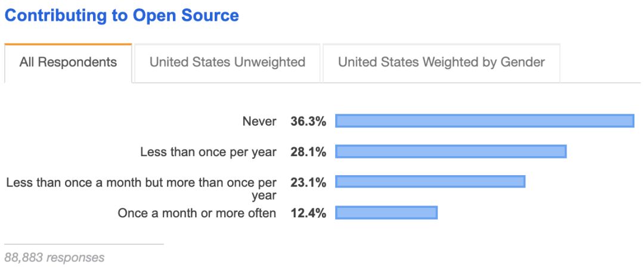Click the 12.4% percentage value
Image resolution: width=644 pixels, height=268 pixels.
(x=308, y=213)
